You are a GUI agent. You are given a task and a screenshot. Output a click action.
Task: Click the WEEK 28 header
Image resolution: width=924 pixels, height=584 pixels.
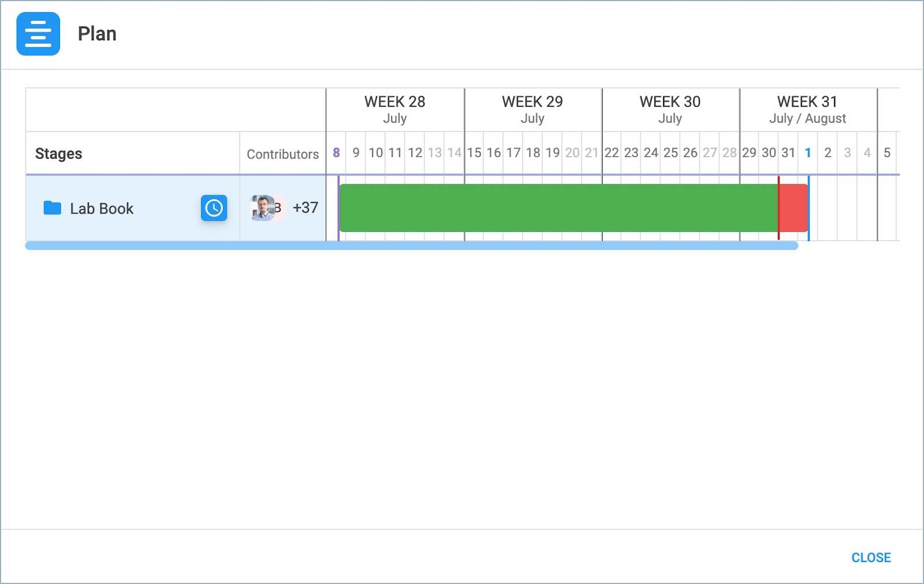pyautogui.click(x=395, y=110)
